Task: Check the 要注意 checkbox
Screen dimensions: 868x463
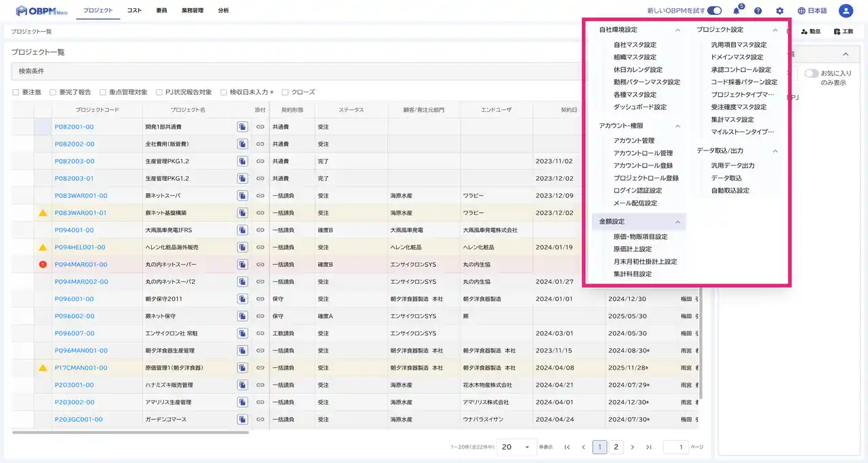Action: (16, 92)
